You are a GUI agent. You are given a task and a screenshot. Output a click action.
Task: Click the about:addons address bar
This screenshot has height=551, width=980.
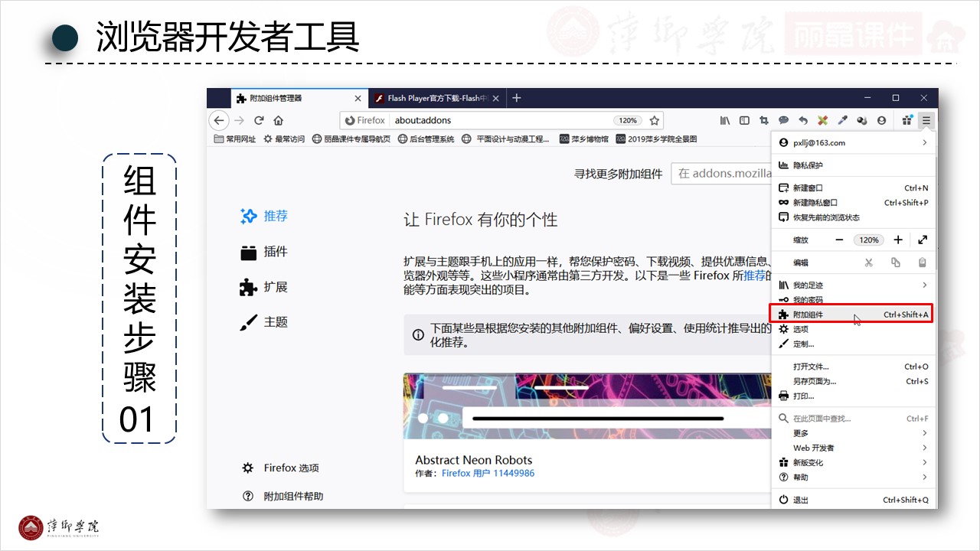pos(501,120)
